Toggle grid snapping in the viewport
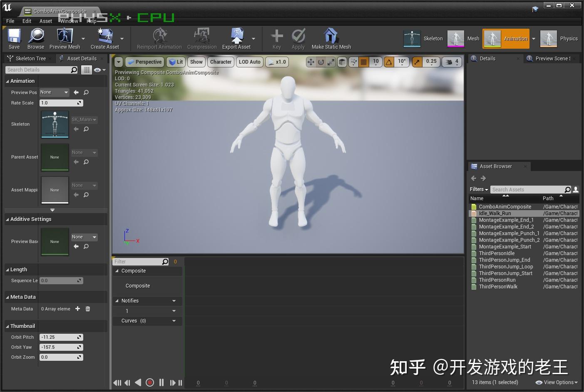 coord(363,62)
